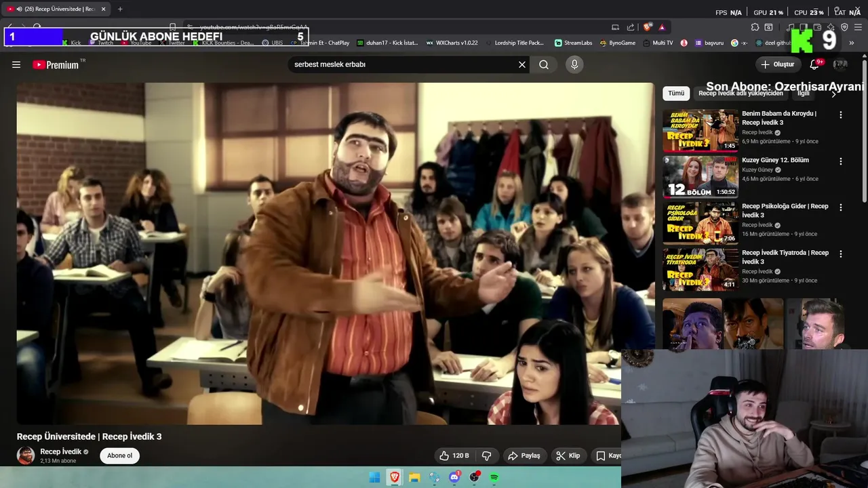Open the Lordship Title Pack bookmark

[x=515, y=43]
